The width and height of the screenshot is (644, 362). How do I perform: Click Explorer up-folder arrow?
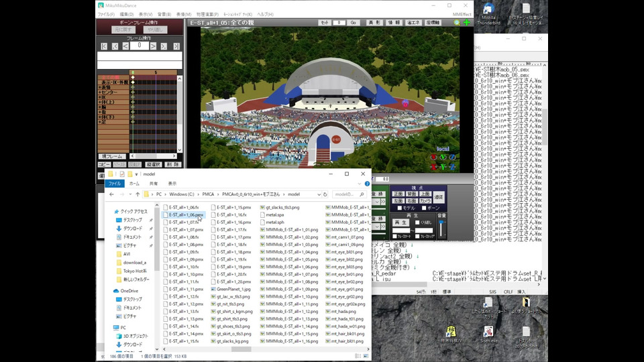point(138,194)
